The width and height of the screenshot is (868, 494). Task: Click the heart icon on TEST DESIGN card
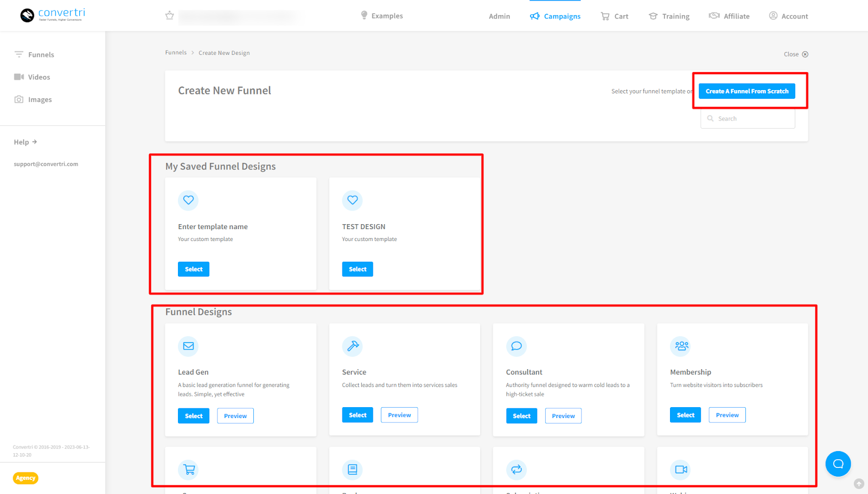pos(352,200)
